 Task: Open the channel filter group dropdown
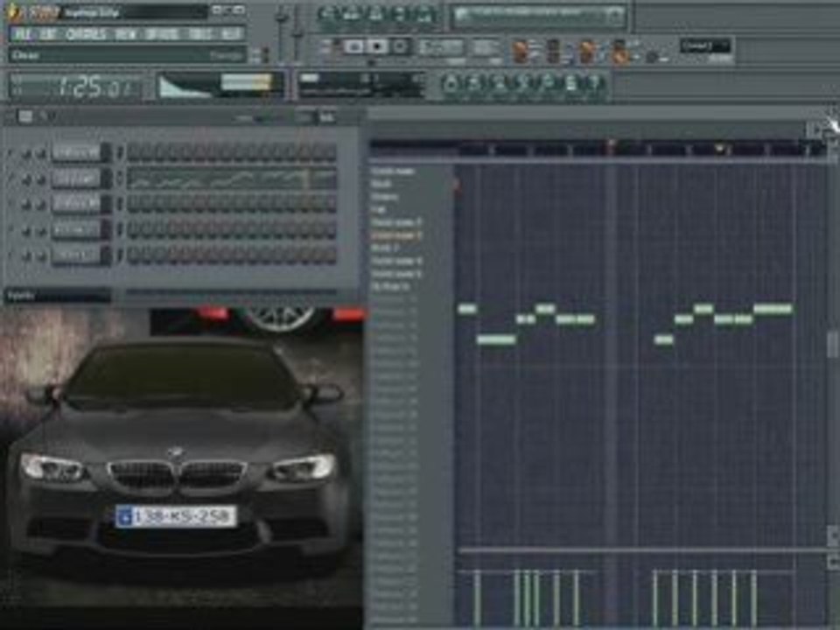pyautogui.click(x=58, y=295)
